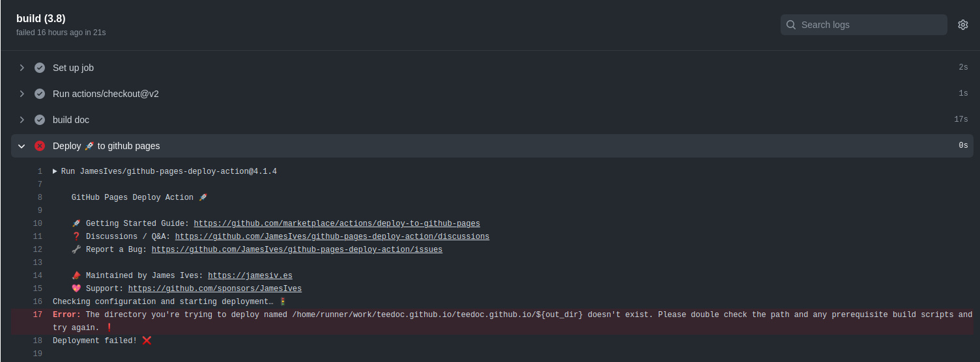Expand the Set up job step

click(22, 68)
